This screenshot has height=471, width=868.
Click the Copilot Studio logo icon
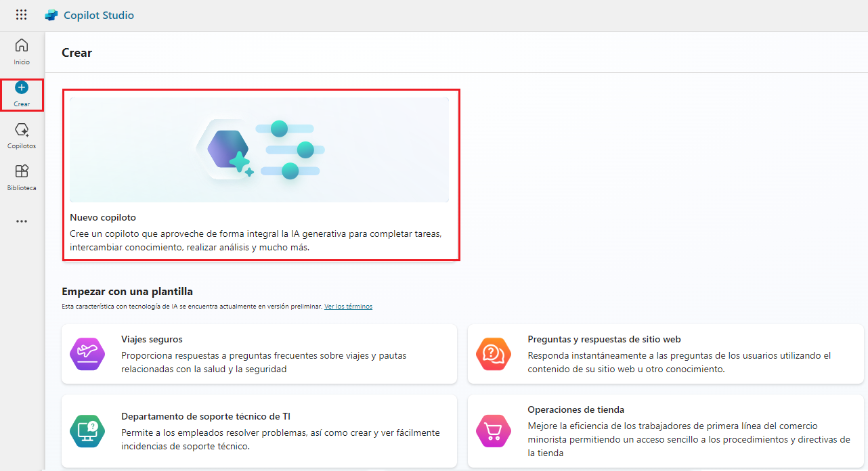(51, 15)
